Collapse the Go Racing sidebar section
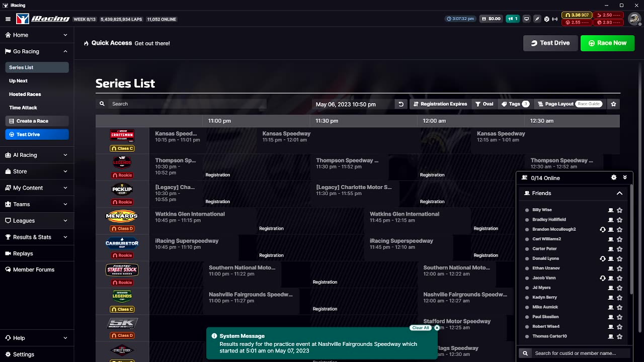644x362 pixels. point(37,51)
